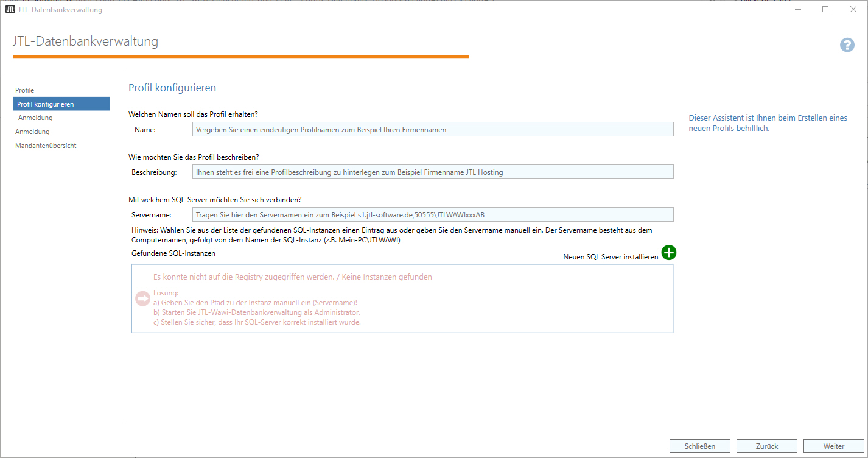Image resolution: width=868 pixels, height=458 pixels.
Task: Open the top-level Anmeldung step
Action: [x=32, y=132]
